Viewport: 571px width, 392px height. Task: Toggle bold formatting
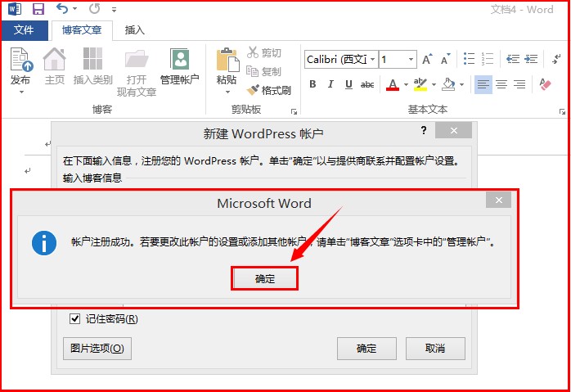click(x=312, y=84)
